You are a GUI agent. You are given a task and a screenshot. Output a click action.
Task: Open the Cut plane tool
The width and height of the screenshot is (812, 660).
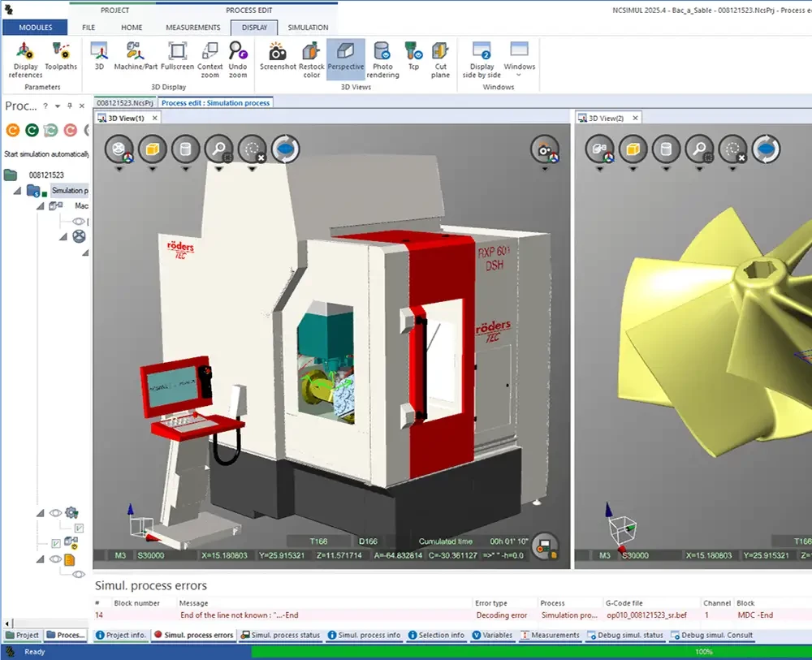440,54
